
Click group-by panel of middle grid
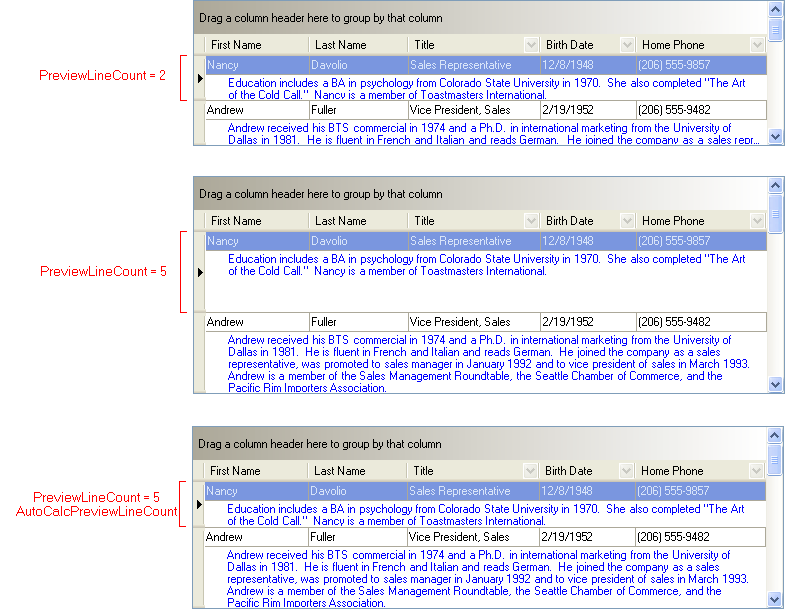(480, 194)
